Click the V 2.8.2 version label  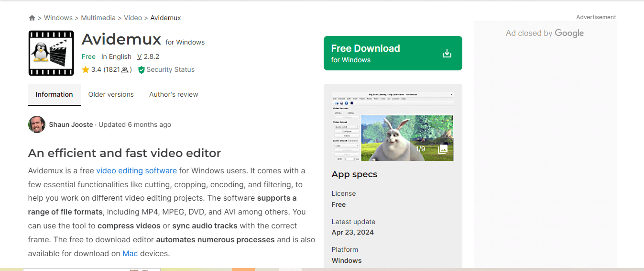[x=148, y=56]
